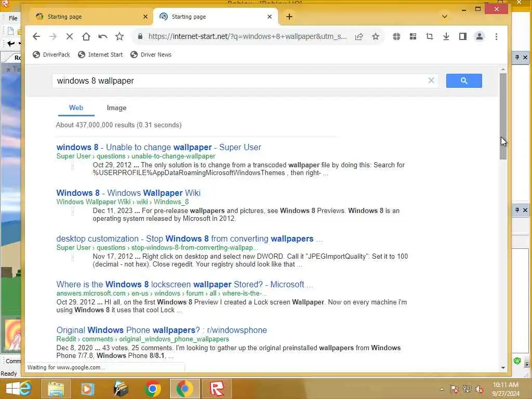This screenshot has height=399, width=532.
Task: Open the DriverPack bookmark
Action: 51,55
